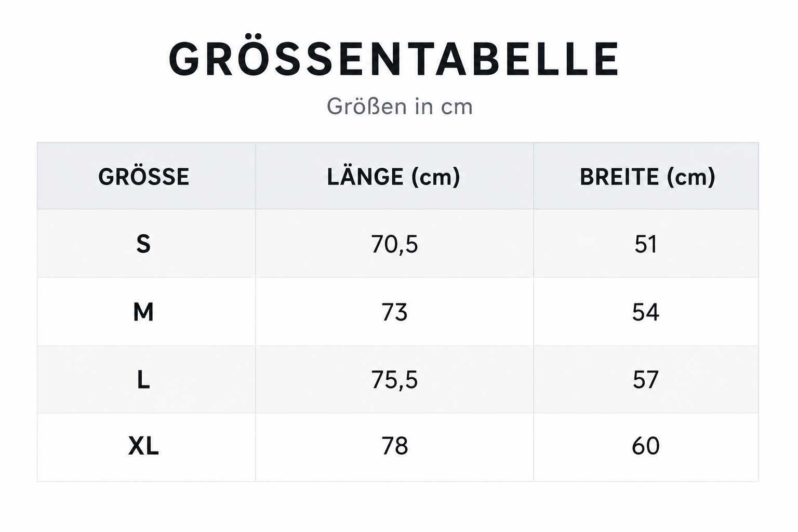Click the LÄNGE (cm) column header
This screenshot has height=532, width=798.
pyautogui.click(x=394, y=177)
